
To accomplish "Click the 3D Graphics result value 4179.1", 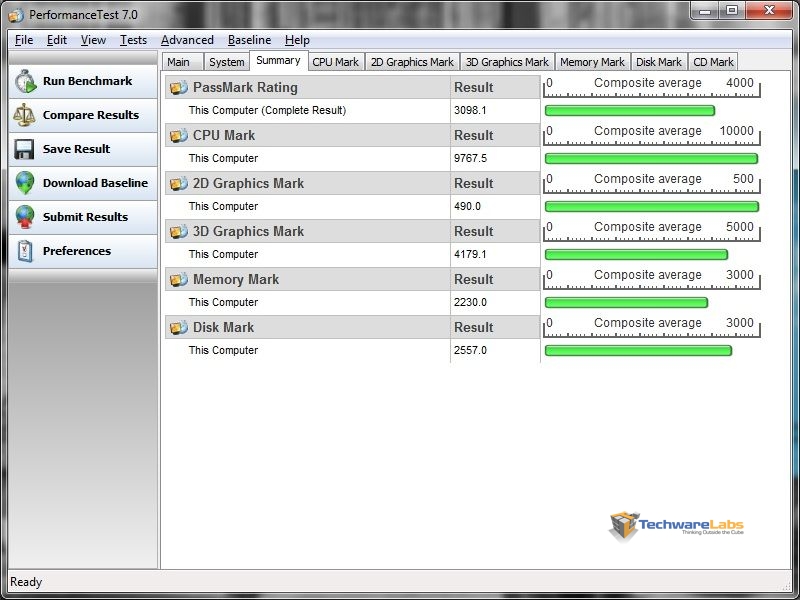I will 470,254.
